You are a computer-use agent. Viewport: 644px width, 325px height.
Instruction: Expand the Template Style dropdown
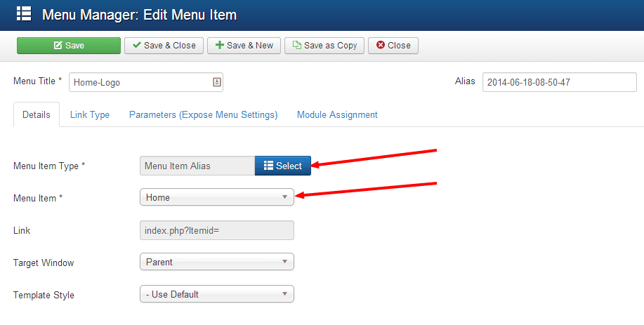(216, 295)
